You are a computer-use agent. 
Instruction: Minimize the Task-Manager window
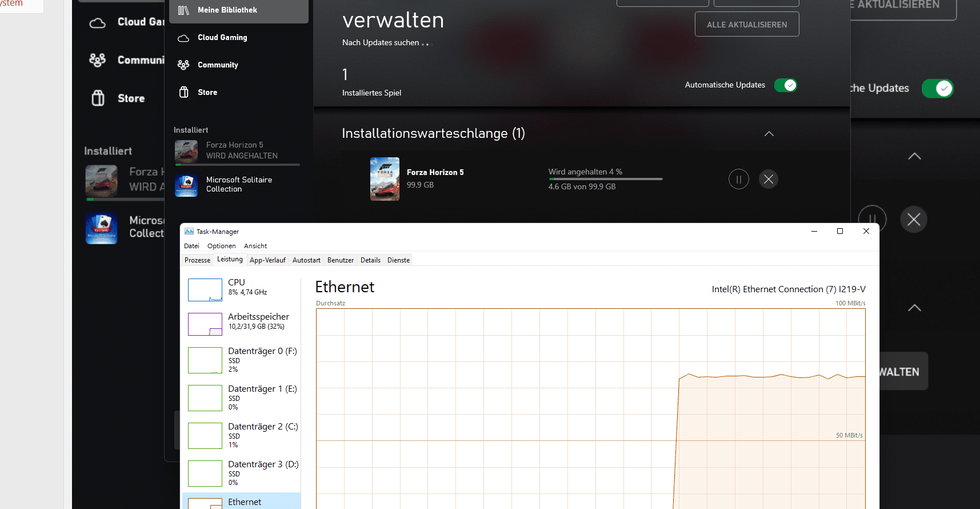(x=814, y=231)
